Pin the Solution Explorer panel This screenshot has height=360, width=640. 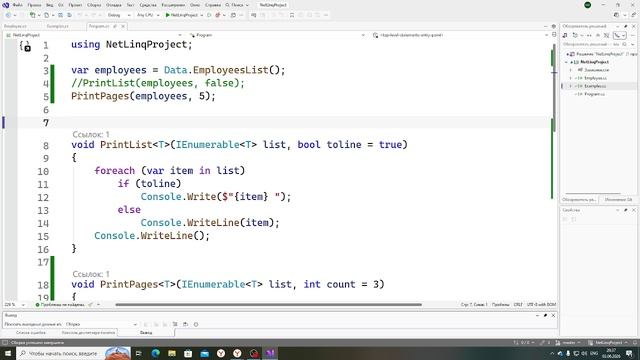(626, 26)
